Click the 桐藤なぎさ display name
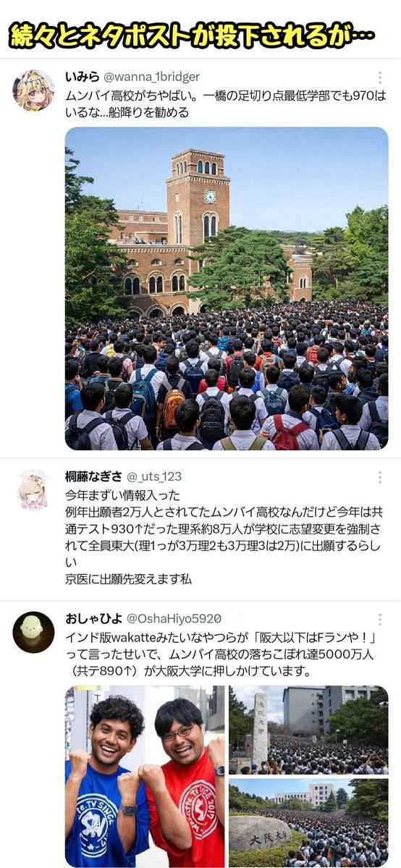401x868 pixels. [x=93, y=476]
